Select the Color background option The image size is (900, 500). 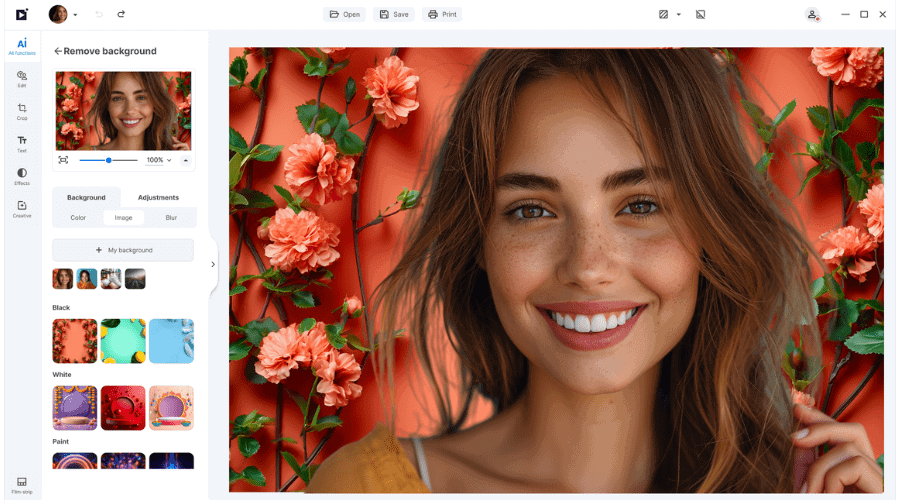coord(78,218)
